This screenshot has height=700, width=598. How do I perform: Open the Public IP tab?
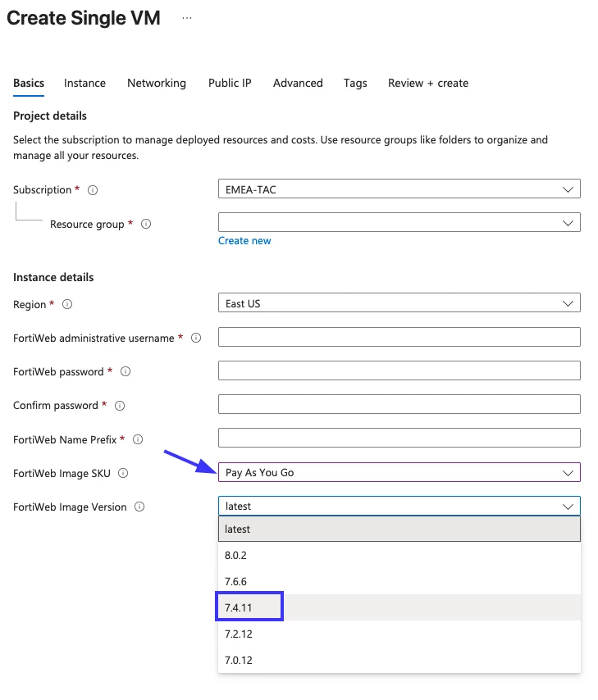pyautogui.click(x=230, y=84)
